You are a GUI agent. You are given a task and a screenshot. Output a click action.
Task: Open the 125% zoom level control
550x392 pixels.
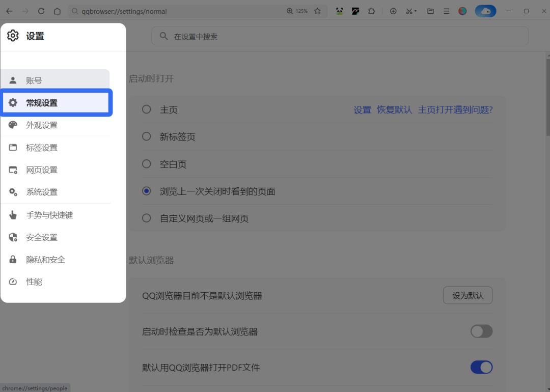tap(297, 11)
